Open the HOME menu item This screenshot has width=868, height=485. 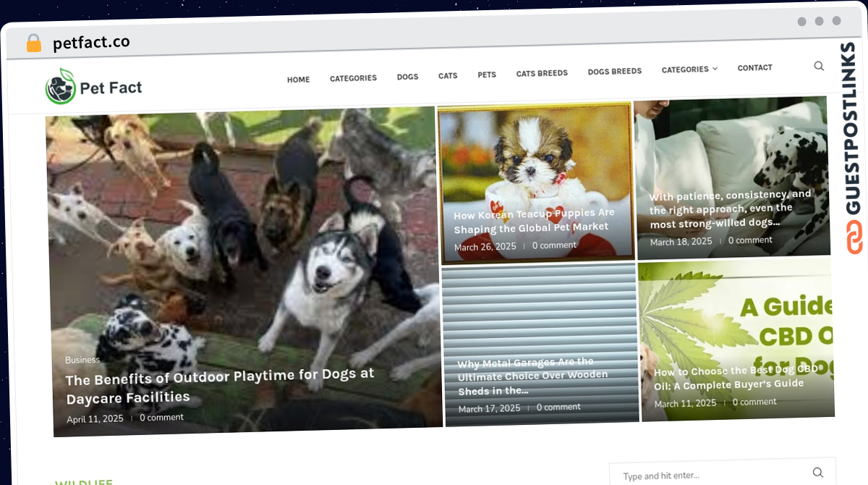coord(298,80)
